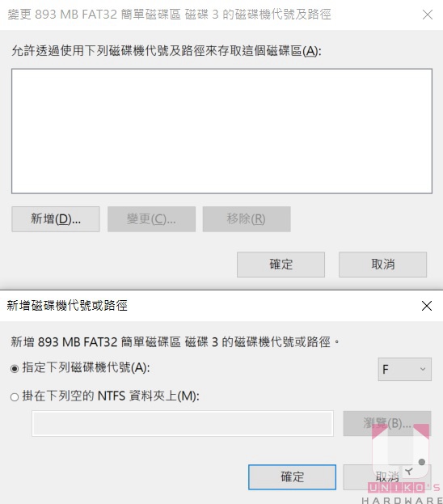The image size is (443, 504).
Task: Click the NTFS folder path text field
Action: pyautogui.click(x=183, y=423)
